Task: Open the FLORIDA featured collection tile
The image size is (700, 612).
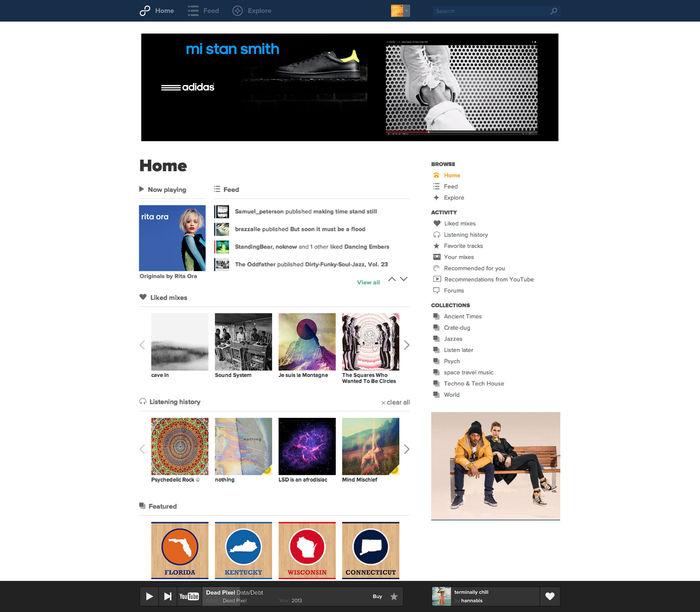Action: [179, 551]
